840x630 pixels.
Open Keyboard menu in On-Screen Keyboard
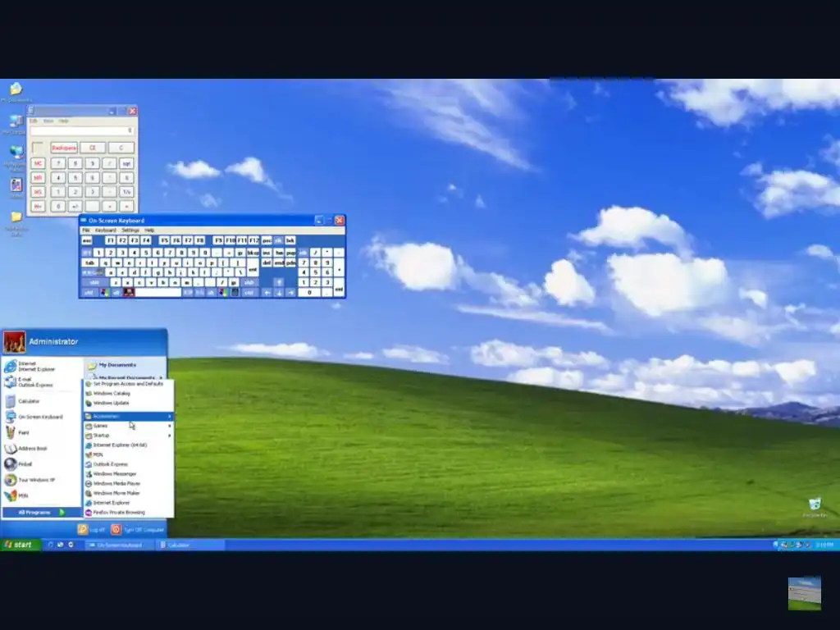106,231
